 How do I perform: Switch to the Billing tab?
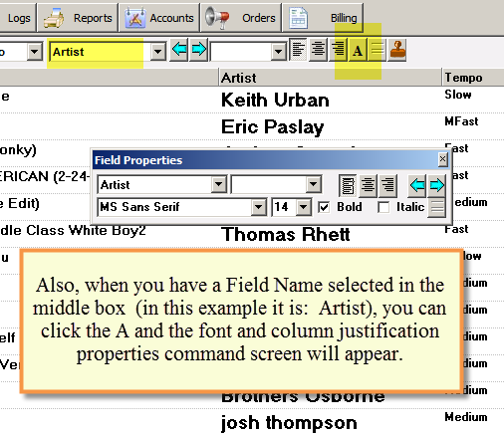(x=323, y=18)
